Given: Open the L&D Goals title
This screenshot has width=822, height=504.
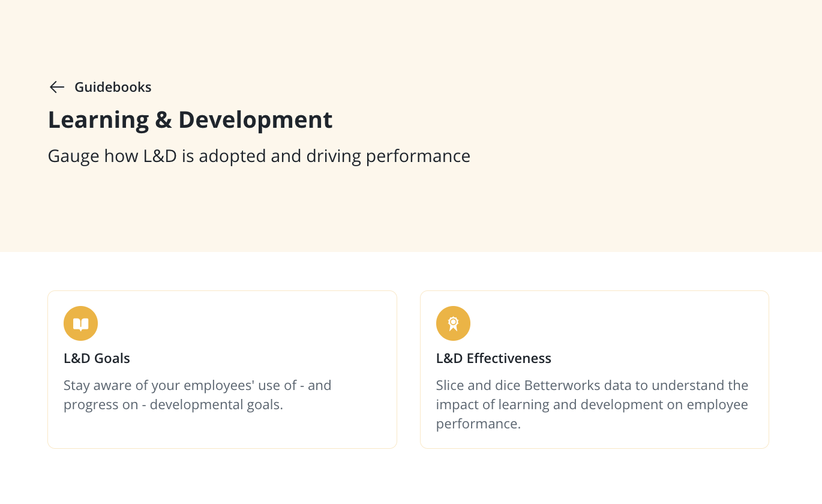Looking at the screenshot, I should (x=97, y=358).
